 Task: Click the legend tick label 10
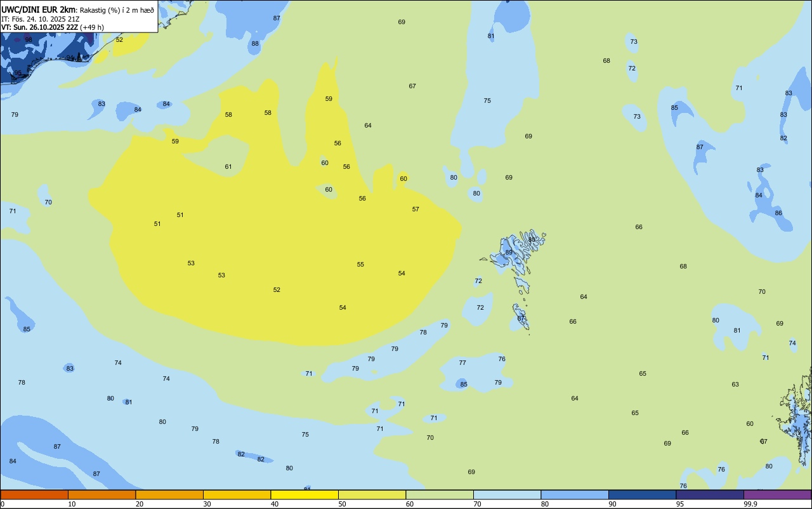pos(72,504)
